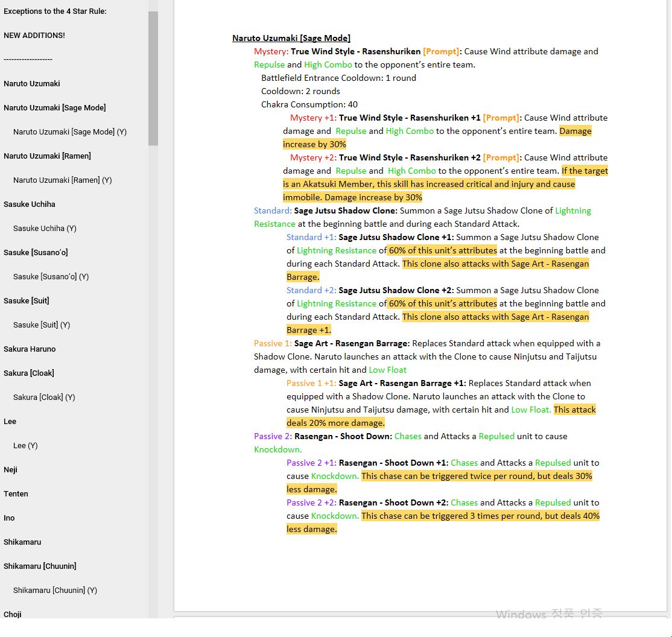This screenshot has height=637, width=672.
Task: Open top-level 'Shikamaru' outline heading
Action: (x=22, y=542)
